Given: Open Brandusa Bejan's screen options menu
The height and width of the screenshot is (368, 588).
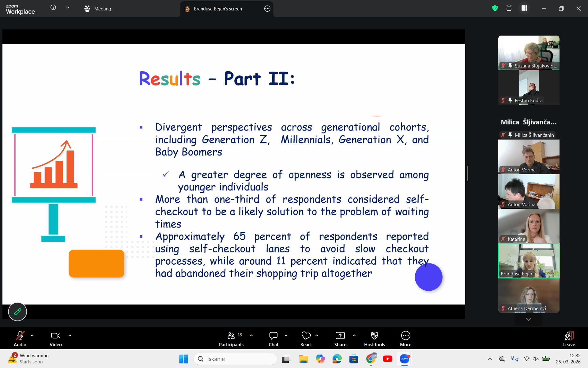Looking at the screenshot, I should pos(267,9).
